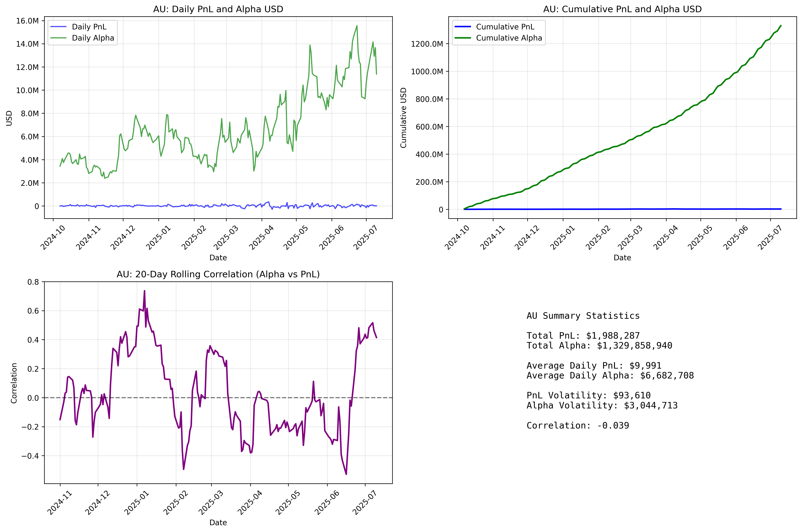Click the 20-Day Rolling Correlation chart title
Viewport: 802px width, 532px height.
[x=218, y=274]
